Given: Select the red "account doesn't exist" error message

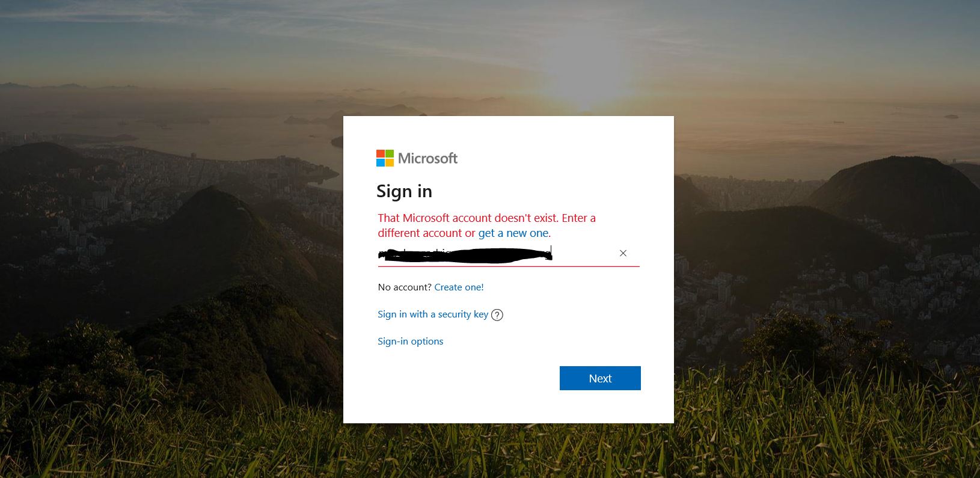Looking at the screenshot, I should [487, 225].
